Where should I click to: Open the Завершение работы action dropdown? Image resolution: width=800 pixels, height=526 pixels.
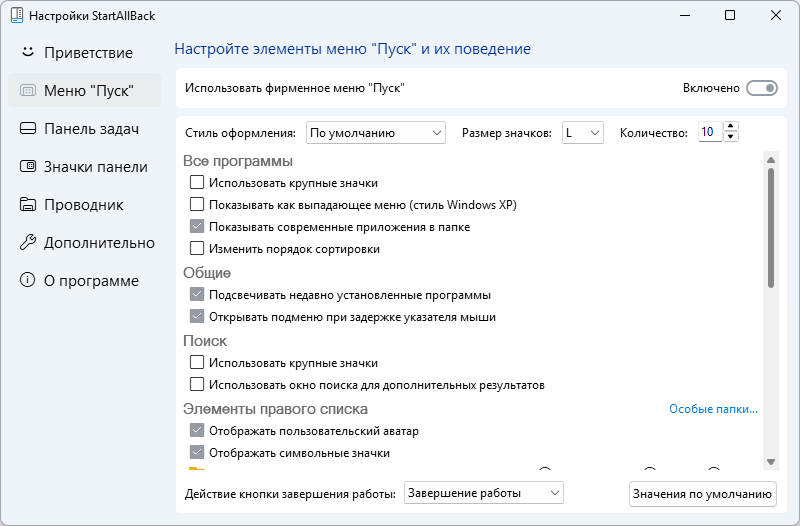(485, 493)
